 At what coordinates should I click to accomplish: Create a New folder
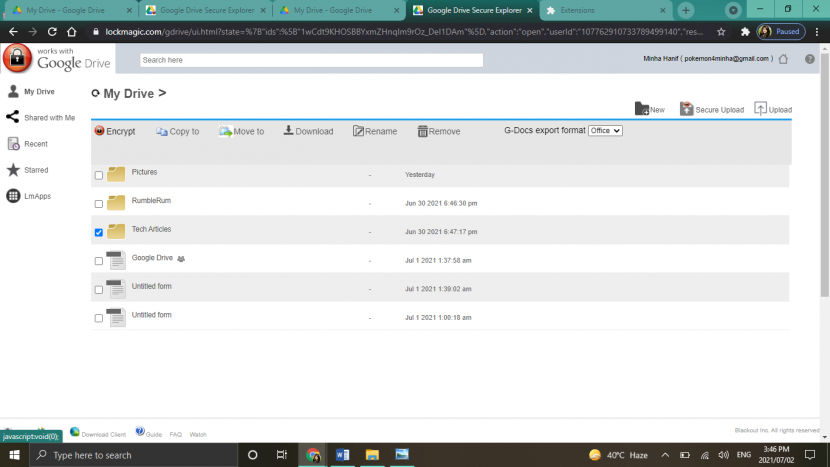click(x=650, y=109)
